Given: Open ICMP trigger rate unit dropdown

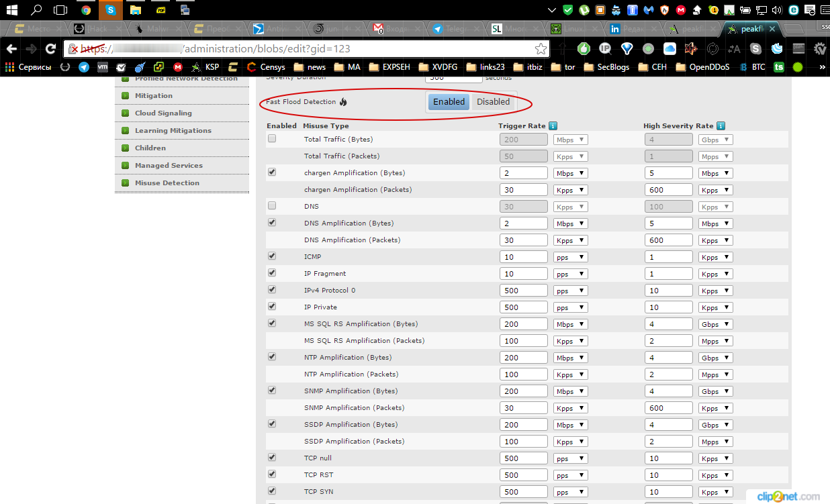Looking at the screenshot, I should coord(571,257).
